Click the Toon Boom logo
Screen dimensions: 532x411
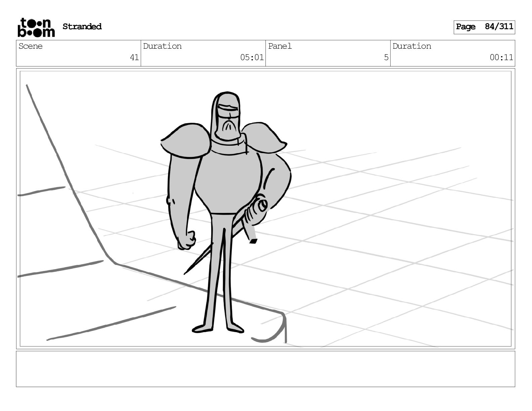click(x=36, y=27)
